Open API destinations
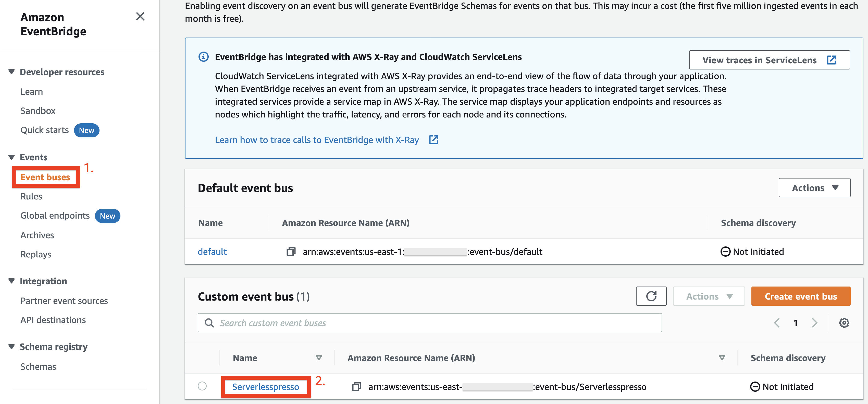 click(53, 320)
